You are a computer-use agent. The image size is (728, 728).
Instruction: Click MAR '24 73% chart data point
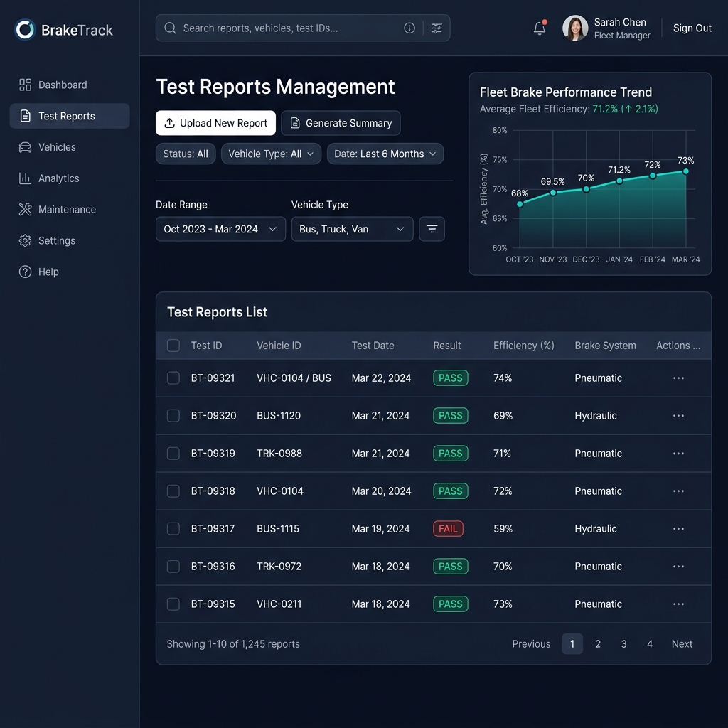pyautogui.click(x=686, y=171)
